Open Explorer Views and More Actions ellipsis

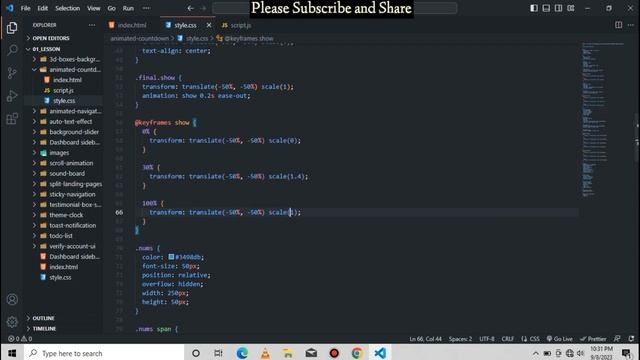pos(92,25)
